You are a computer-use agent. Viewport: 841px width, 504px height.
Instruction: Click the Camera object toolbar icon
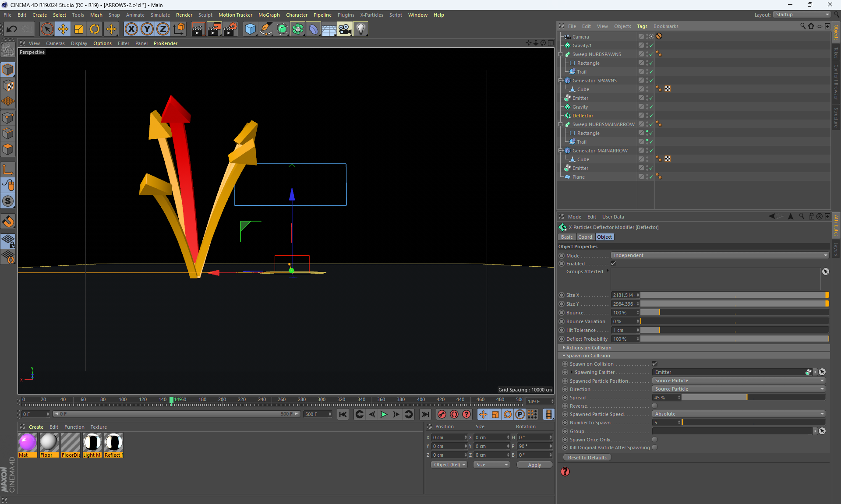(x=345, y=29)
